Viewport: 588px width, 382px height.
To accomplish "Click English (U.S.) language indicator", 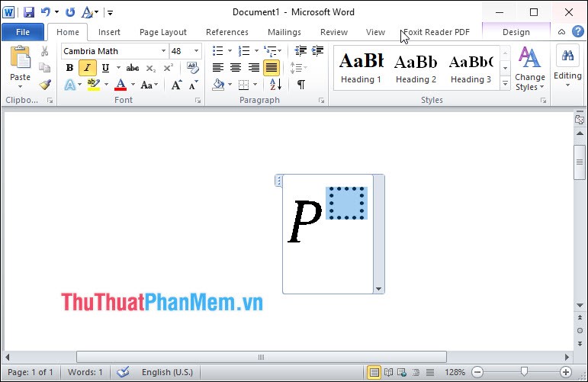I will pos(167,372).
